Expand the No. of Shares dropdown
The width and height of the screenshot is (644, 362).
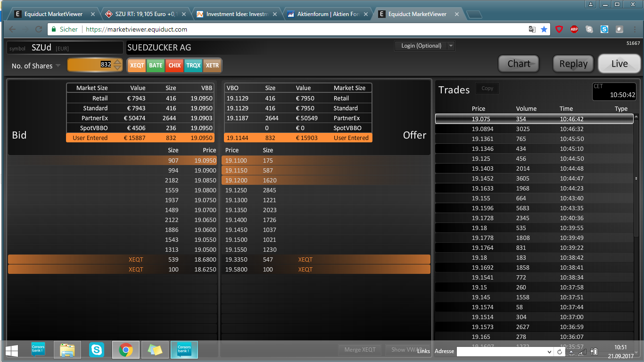coord(58,66)
